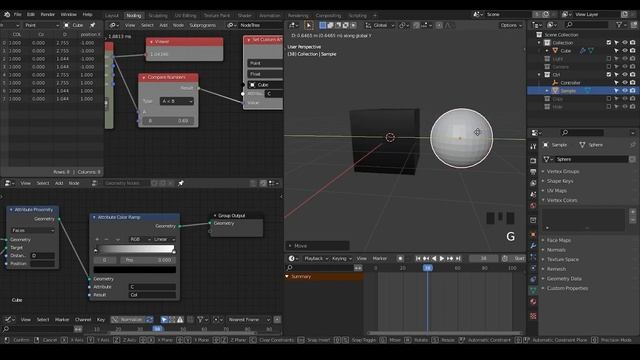Remove a color stop with the minus button
This screenshot has width=640, height=360.
(x=107, y=239)
